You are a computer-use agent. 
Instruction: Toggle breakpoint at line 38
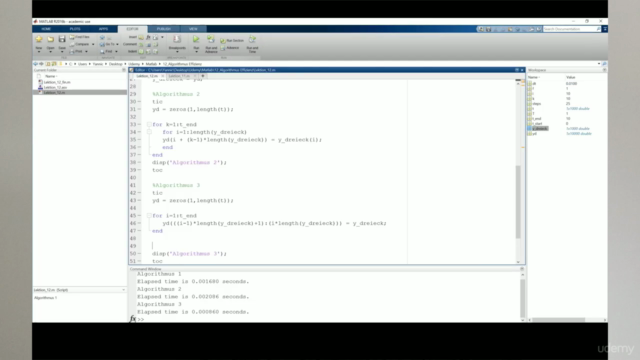click(x=139, y=162)
